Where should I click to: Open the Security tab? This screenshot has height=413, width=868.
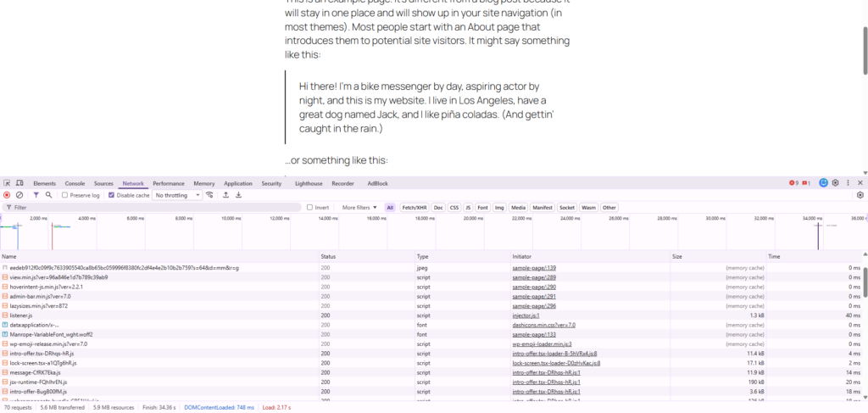(271, 183)
